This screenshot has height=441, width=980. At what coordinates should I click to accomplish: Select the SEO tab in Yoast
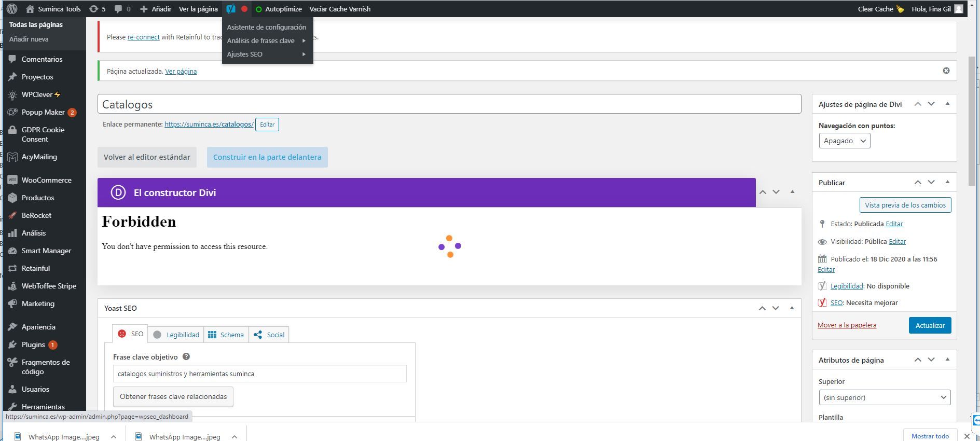pyautogui.click(x=130, y=334)
